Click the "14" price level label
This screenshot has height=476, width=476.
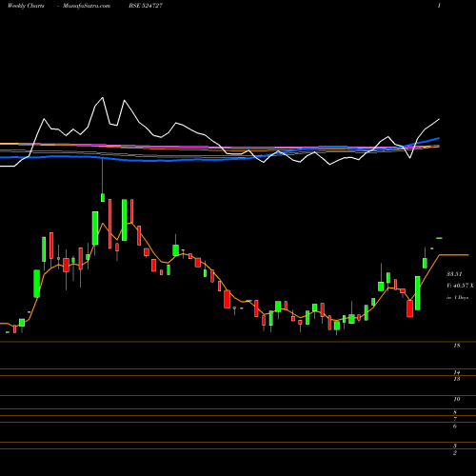pyautogui.click(x=457, y=372)
